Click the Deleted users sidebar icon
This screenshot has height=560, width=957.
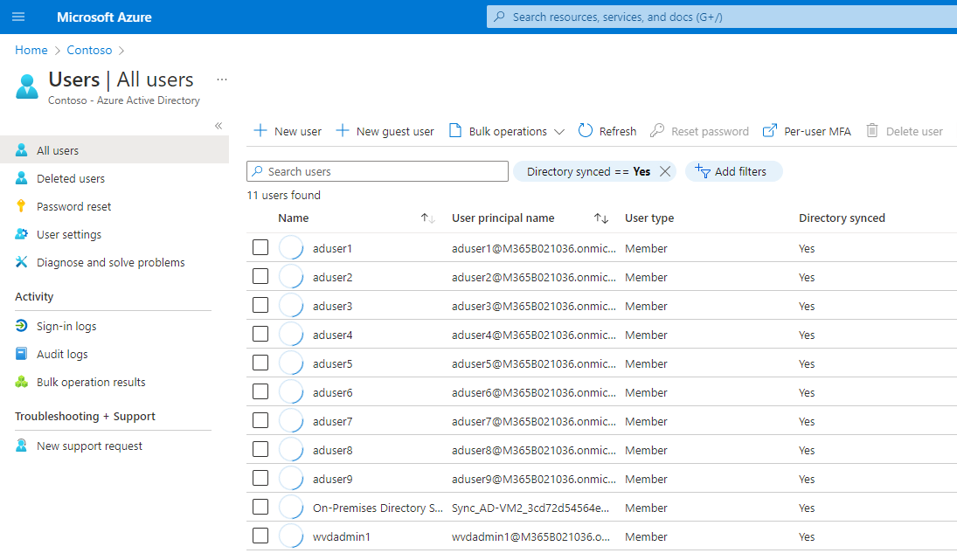pyautogui.click(x=21, y=178)
